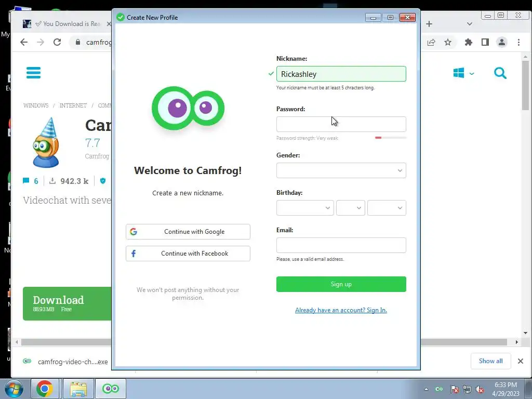Switch to Chrome in the taskbar
This screenshot has height=399, width=532.
pyautogui.click(x=45, y=389)
